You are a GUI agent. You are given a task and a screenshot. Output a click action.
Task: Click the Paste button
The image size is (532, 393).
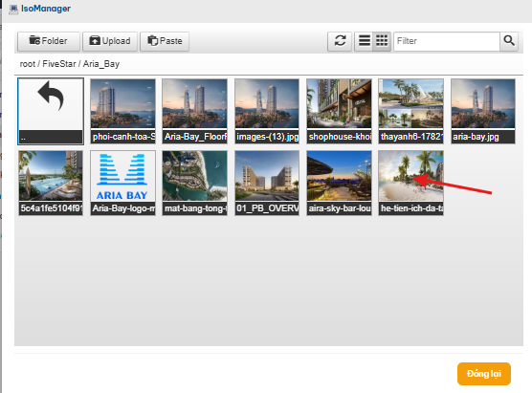pyautogui.click(x=165, y=41)
